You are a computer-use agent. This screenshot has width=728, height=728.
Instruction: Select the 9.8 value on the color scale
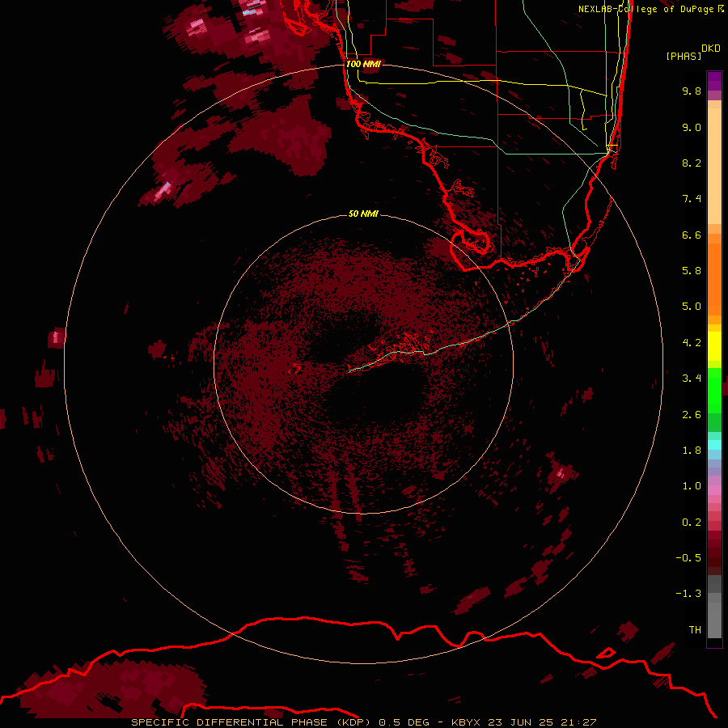[x=692, y=91]
